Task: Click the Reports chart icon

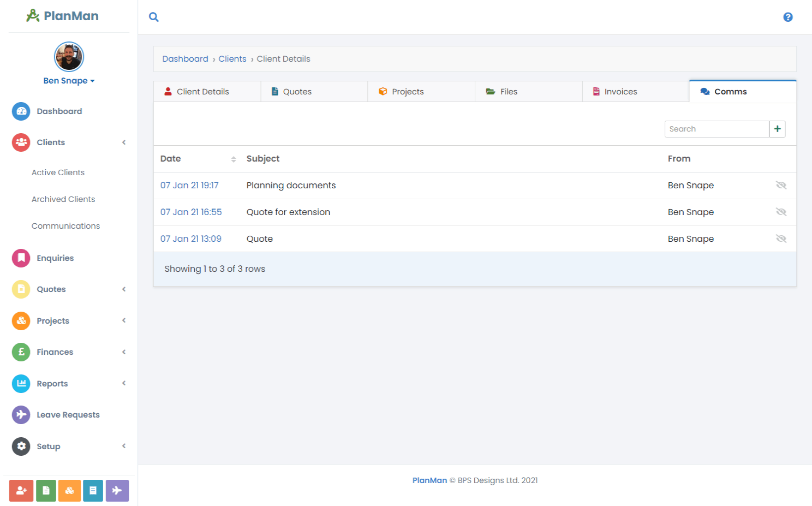Action: 21,384
